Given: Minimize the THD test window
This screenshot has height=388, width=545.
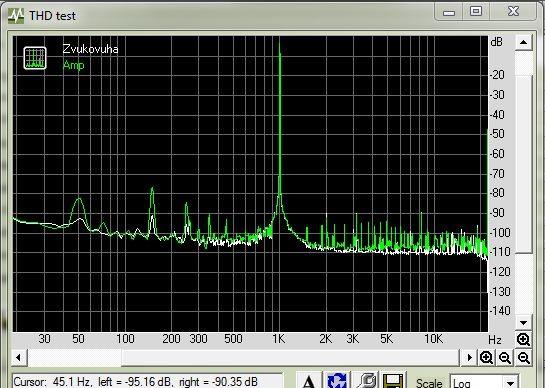Looking at the screenshot, I should click(x=449, y=13).
